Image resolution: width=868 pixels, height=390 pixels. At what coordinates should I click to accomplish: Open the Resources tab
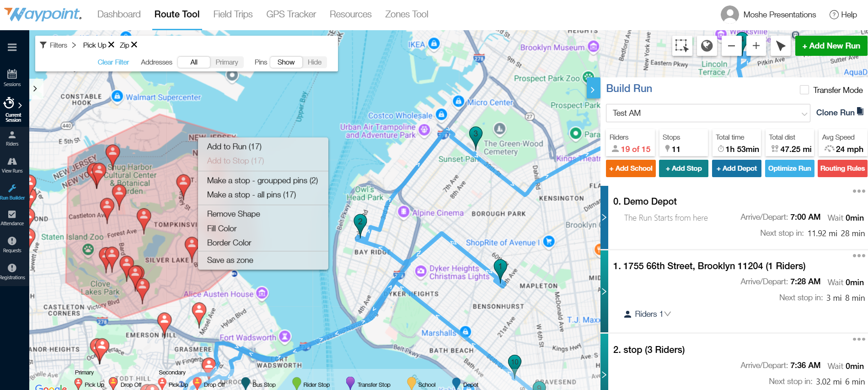[351, 14]
